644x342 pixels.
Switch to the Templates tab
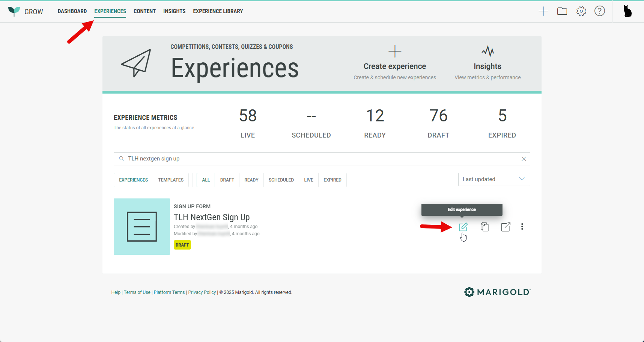click(171, 180)
